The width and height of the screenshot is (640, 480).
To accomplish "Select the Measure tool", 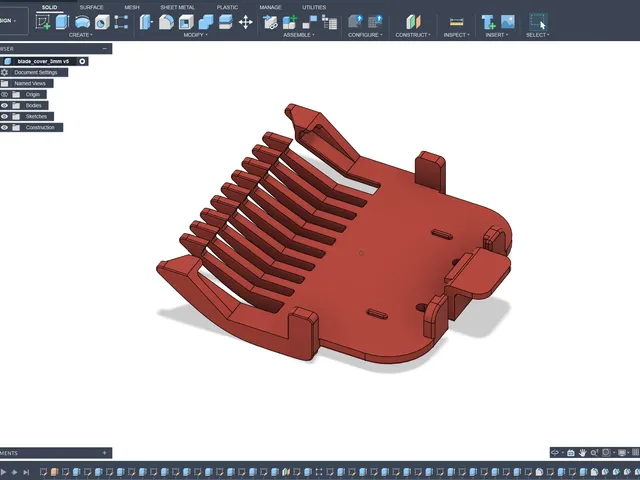I will (x=456, y=22).
